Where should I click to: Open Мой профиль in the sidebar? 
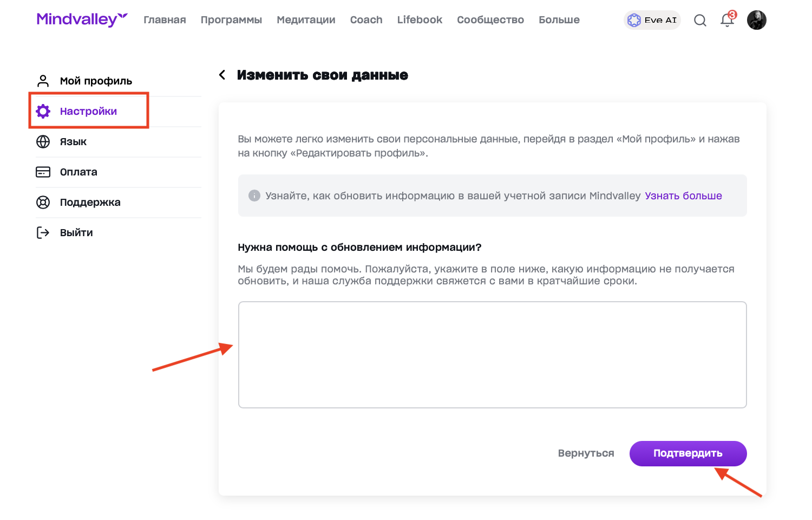point(96,81)
